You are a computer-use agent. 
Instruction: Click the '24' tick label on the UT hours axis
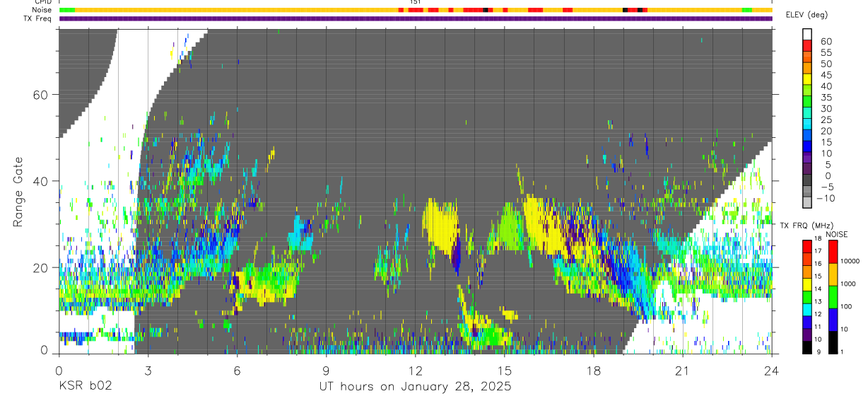(771, 370)
